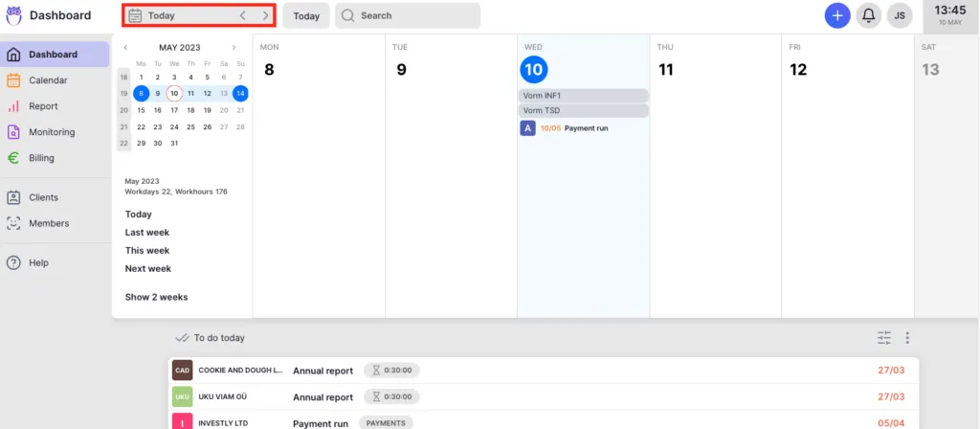Click the CAD client badge

(183, 371)
